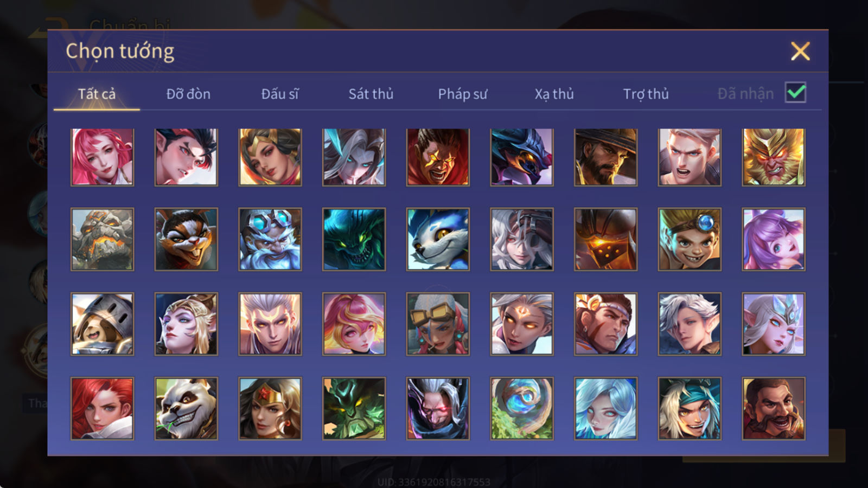The width and height of the screenshot is (868, 488).
Task: Select the green tree monster hero
Action: [x=354, y=408]
